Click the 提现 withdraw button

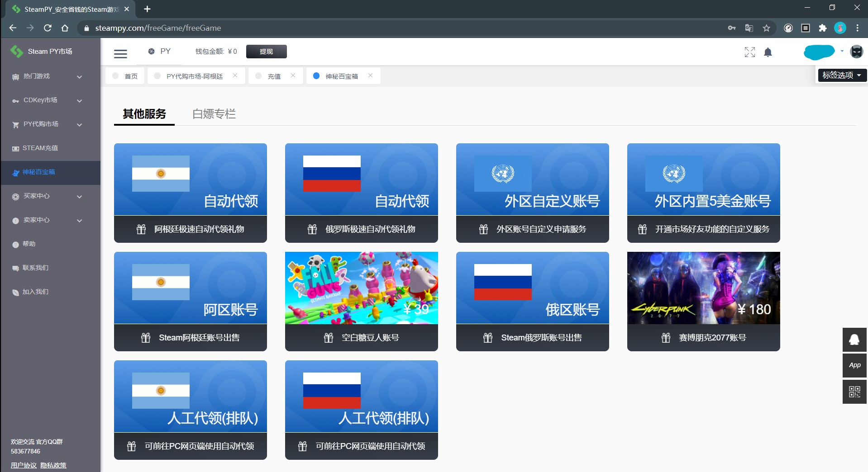(x=266, y=52)
